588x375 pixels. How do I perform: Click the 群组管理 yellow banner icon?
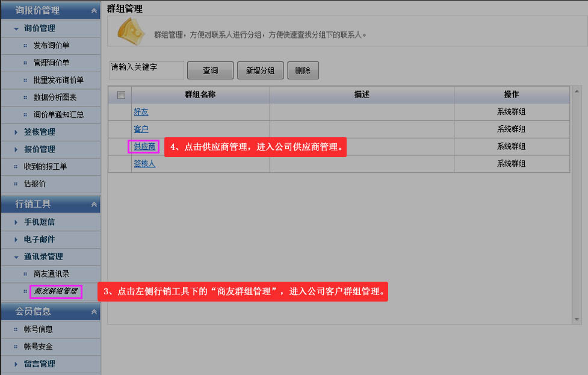coord(130,31)
